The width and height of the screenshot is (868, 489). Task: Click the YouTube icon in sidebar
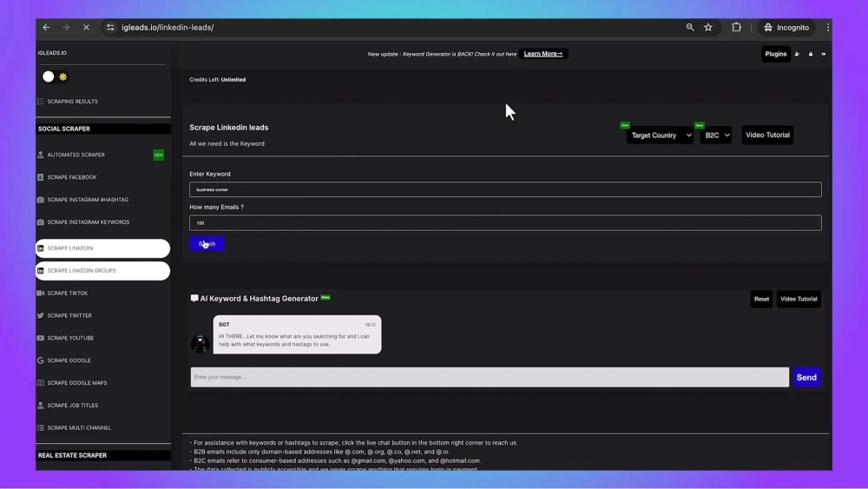pyautogui.click(x=41, y=338)
